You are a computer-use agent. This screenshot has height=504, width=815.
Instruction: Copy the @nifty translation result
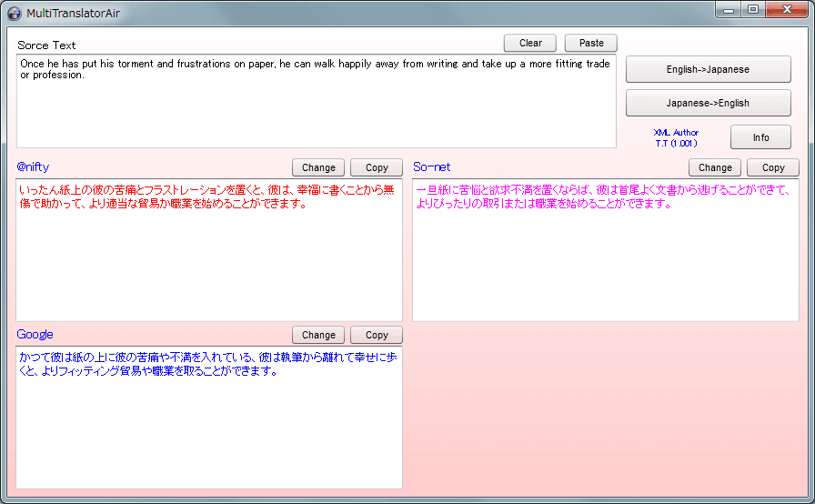pos(377,167)
